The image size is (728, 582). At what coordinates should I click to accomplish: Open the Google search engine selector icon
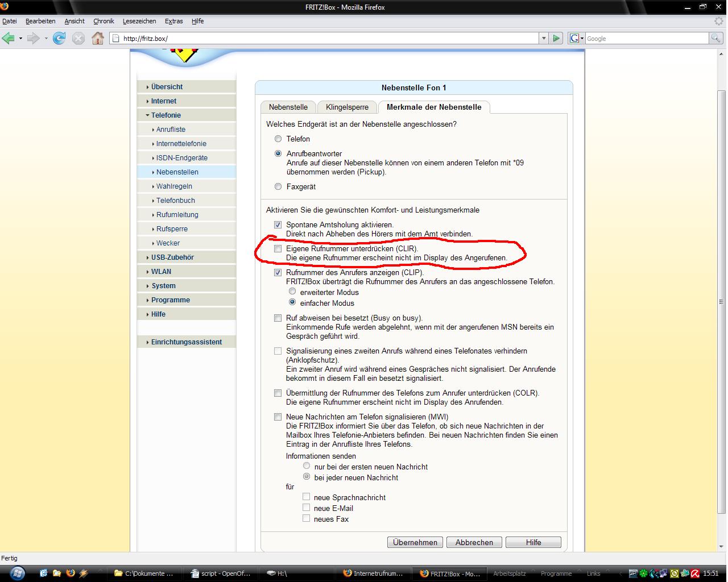576,38
